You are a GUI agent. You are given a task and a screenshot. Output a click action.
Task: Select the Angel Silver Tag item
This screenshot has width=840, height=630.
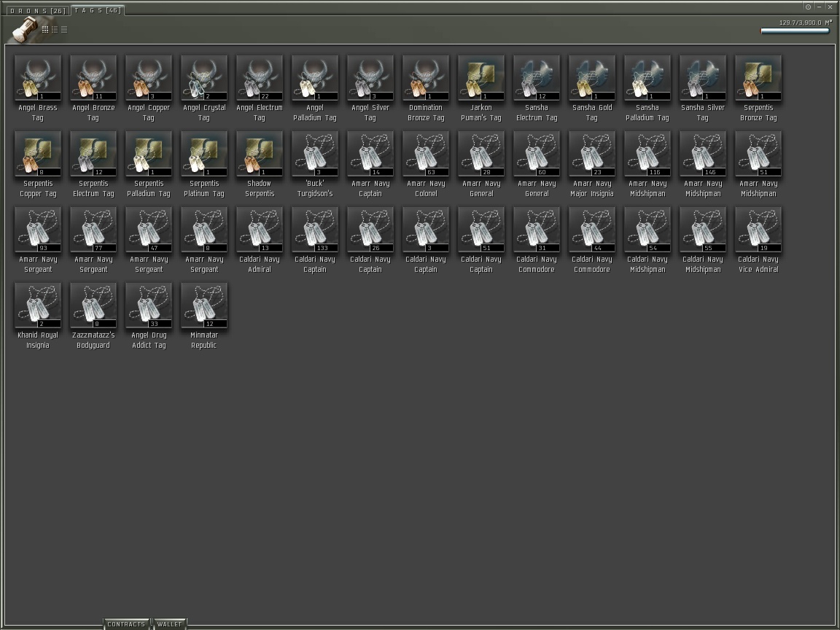370,78
